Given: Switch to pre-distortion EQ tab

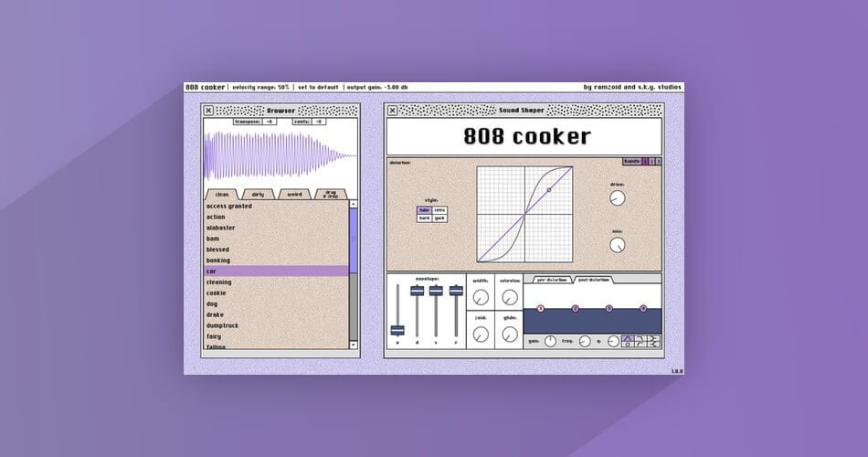Looking at the screenshot, I should (551, 280).
